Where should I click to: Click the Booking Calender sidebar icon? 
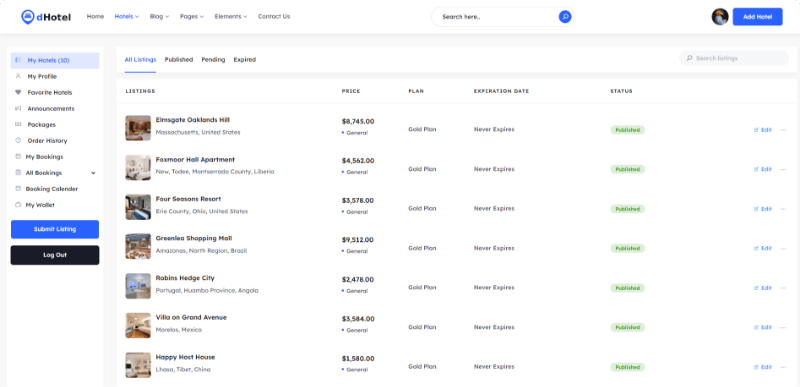(18, 189)
